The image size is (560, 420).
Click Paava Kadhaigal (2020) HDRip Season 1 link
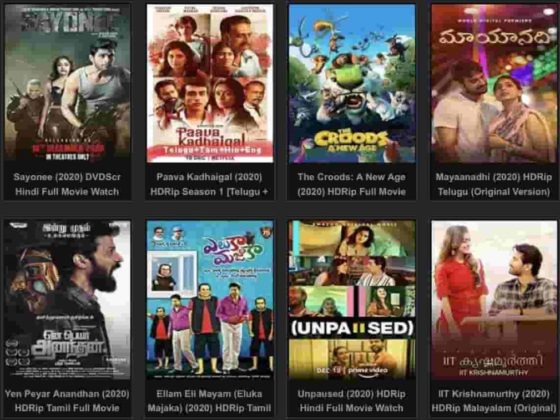[209, 184]
